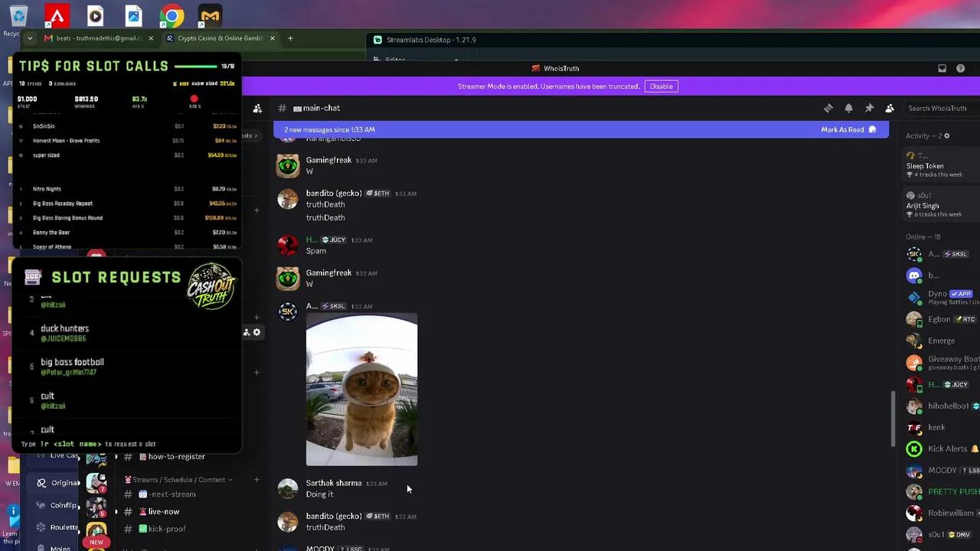Click Gamingfreak's avatar on the first W message
Viewport: 980px width, 551px height.
[288, 165]
